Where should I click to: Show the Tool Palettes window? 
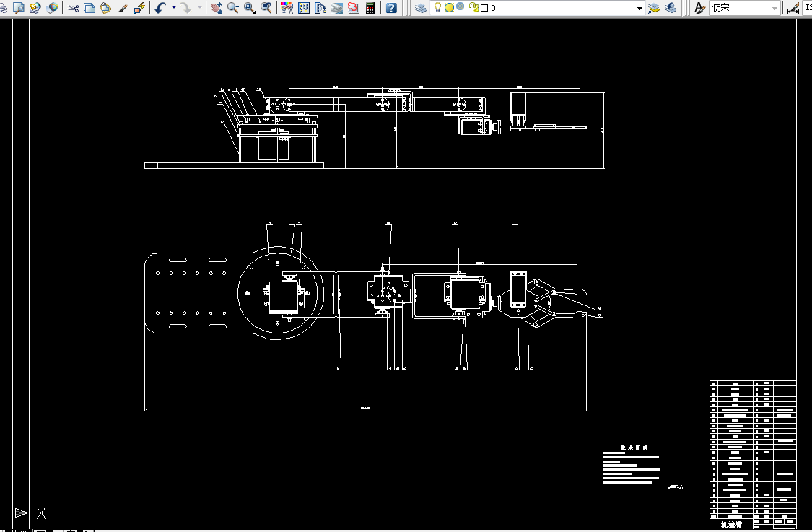(x=320, y=8)
